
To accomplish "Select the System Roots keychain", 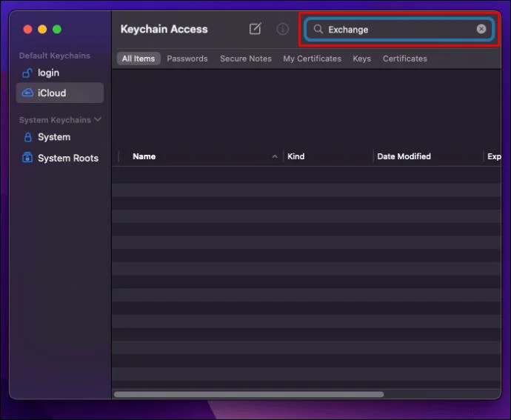I will coord(60,158).
